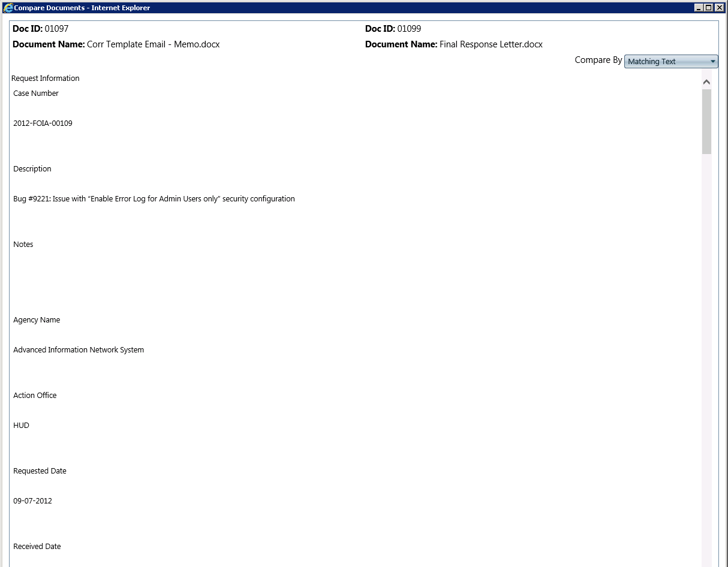Click the vertical scrollbar thumb
Viewport: 728px width, 567px height.
(x=706, y=121)
